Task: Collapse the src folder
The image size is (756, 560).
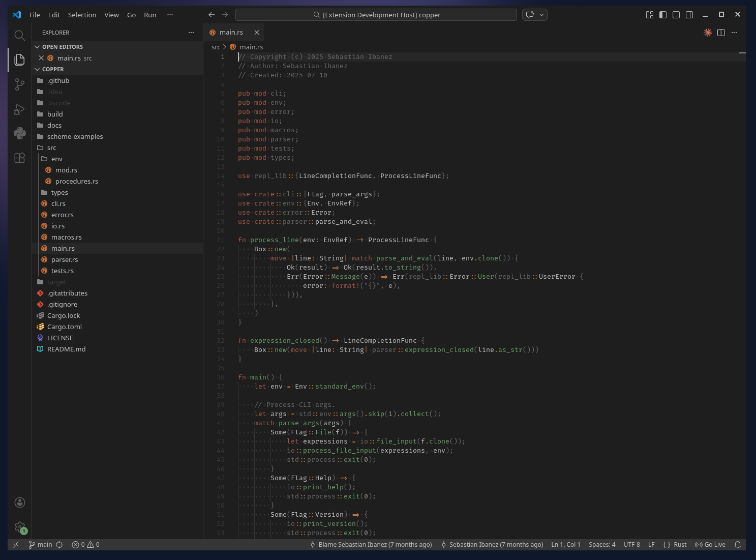Action: click(x=52, y=148)
